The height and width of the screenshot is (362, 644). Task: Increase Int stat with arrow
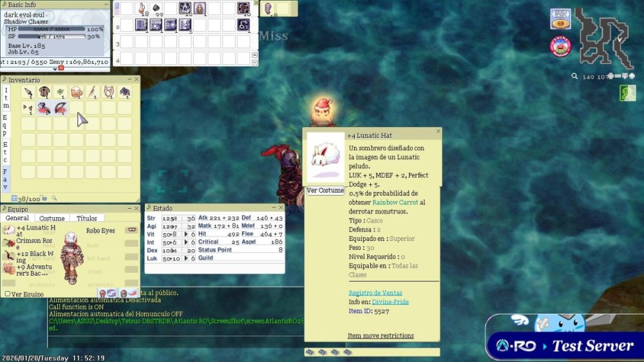[x=185, y=242]
